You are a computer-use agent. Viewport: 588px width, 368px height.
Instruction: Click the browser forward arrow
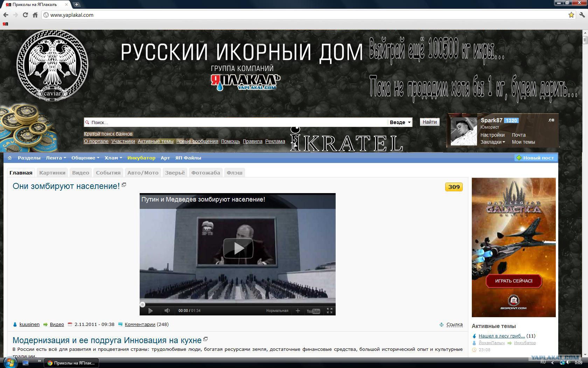15,15
